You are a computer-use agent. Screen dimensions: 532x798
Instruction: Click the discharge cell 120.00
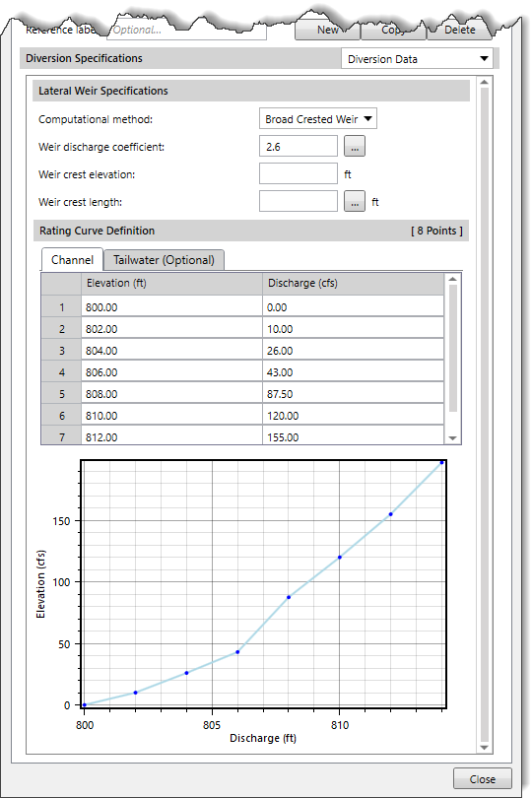[x=353, y=416]
